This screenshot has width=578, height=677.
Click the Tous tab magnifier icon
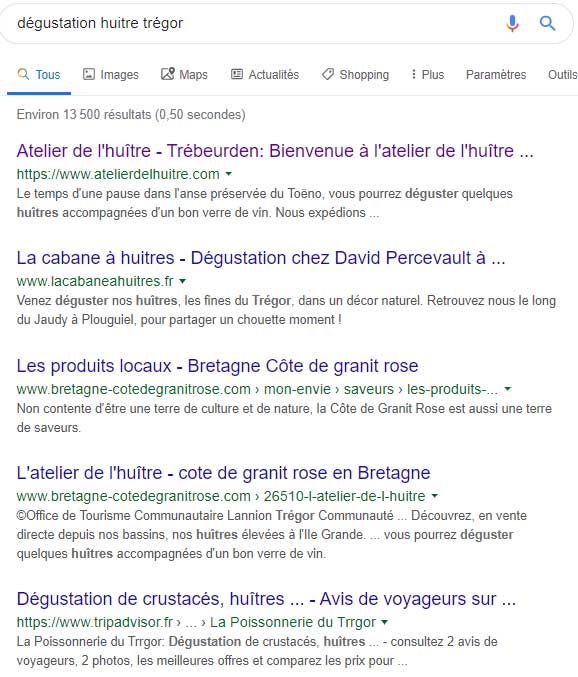23,74
